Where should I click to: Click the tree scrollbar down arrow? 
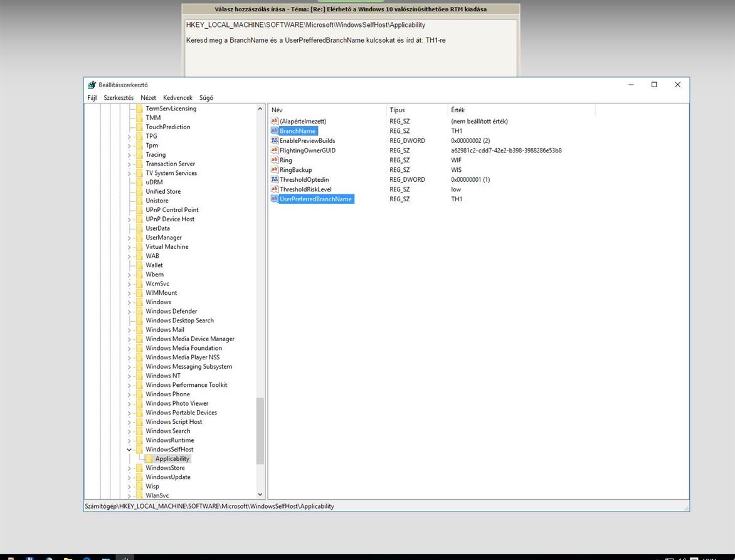coord(260,494)
